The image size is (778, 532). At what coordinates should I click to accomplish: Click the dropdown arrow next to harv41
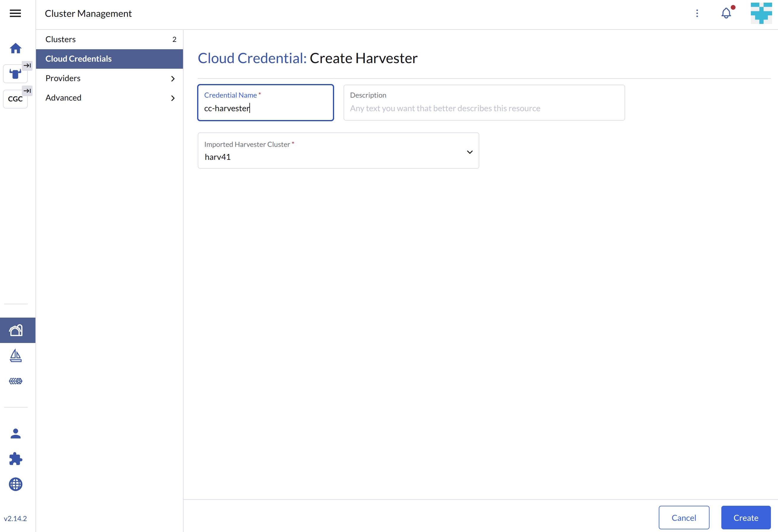click(470, 152)
